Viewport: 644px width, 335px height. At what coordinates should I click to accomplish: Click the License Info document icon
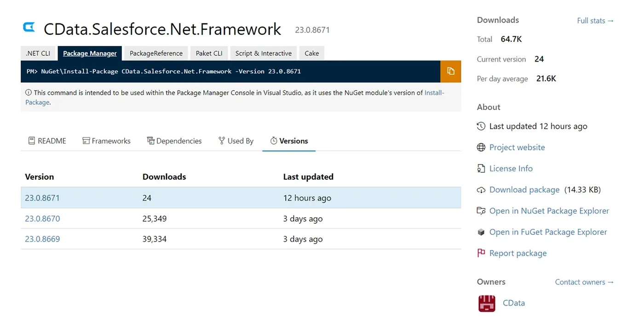coord(481,168)
